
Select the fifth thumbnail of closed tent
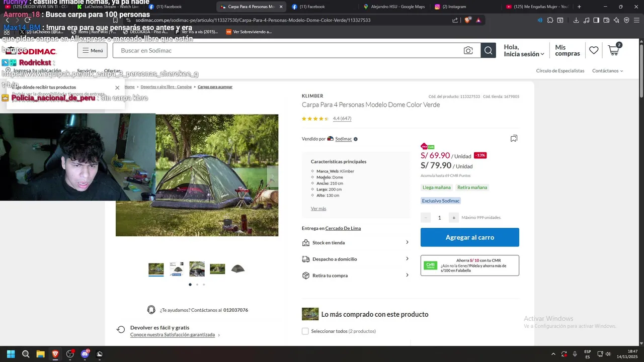point(238,269)
